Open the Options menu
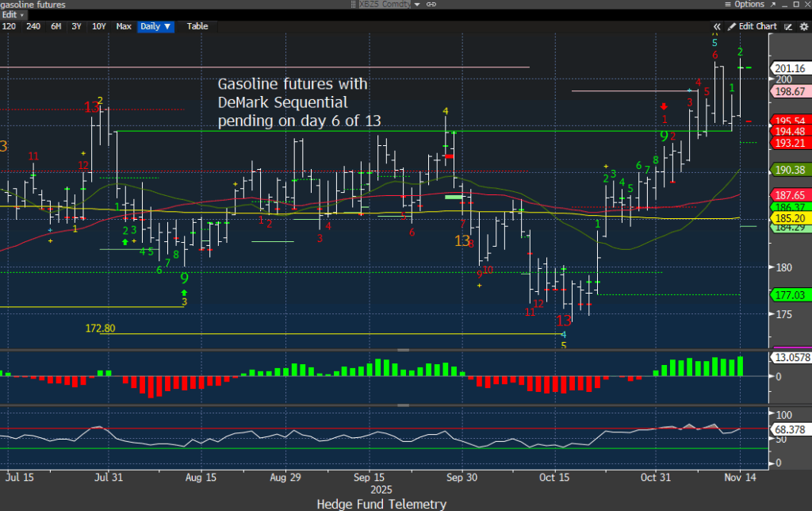This screenshot has width=812, height=511. (x=745, y=5)
